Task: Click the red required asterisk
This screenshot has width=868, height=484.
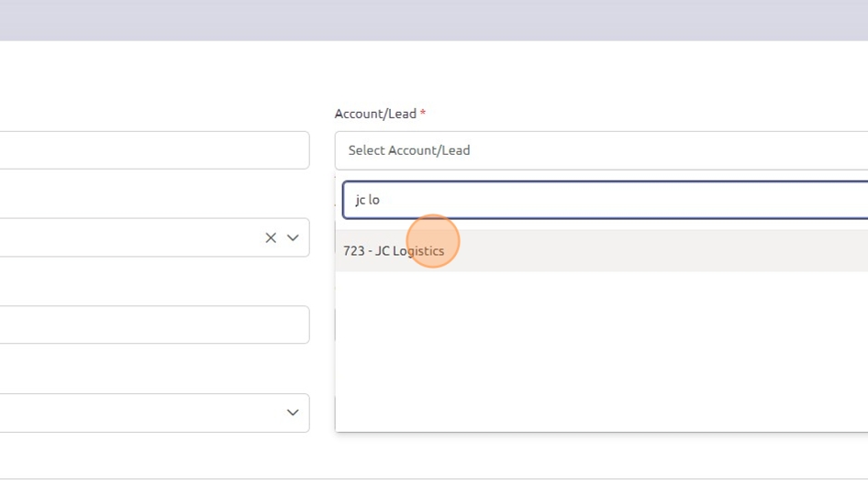Action: (423, 114)
